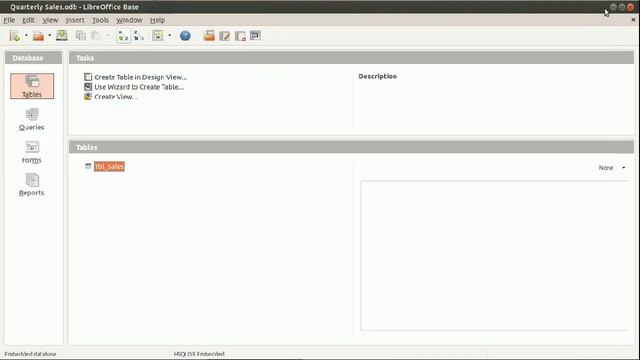Open the Help menu
This screenshot has width=640, height=360.
157,20
